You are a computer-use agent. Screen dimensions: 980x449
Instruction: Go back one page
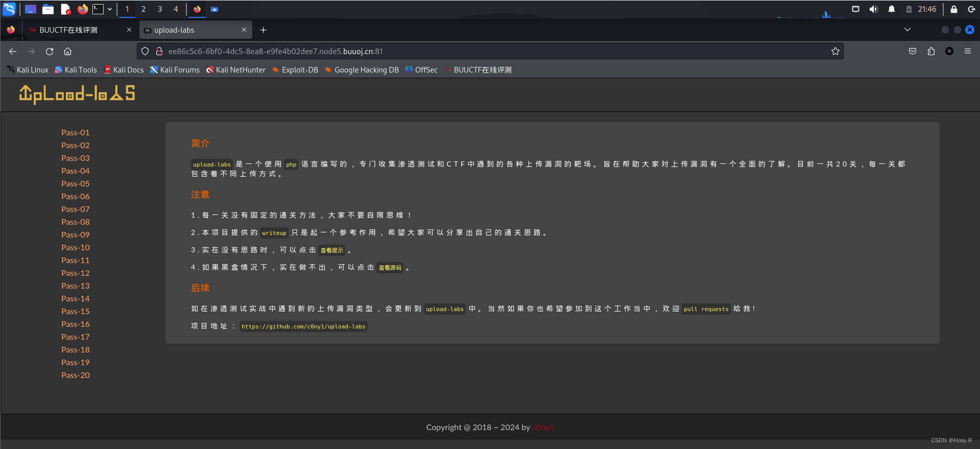click(x=13, y=51)
